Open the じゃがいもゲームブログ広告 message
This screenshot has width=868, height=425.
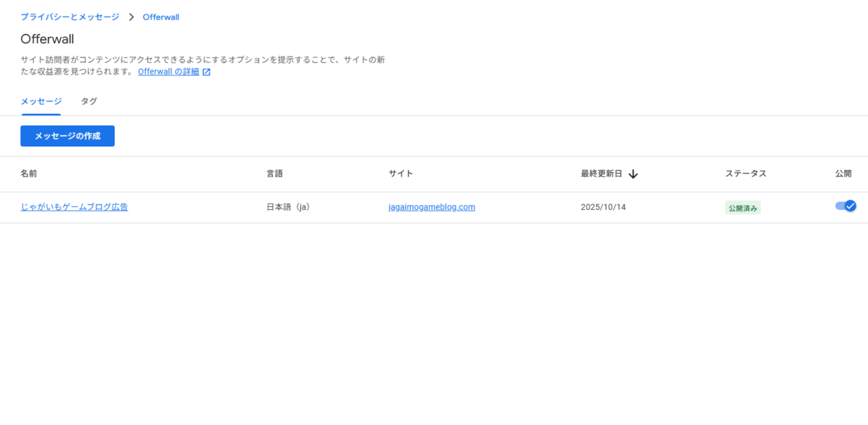(x=74, y=207)
